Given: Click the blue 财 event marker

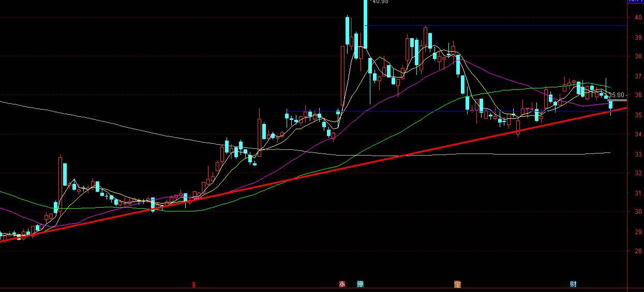Looking at the screenshot, I should click(573, 284).
